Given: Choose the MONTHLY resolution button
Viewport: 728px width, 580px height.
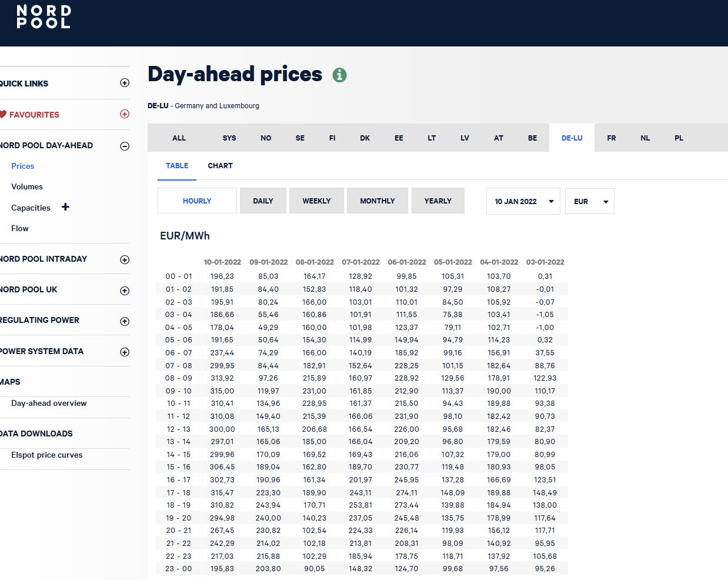Looking at the screenshot, I should (377, 201).
